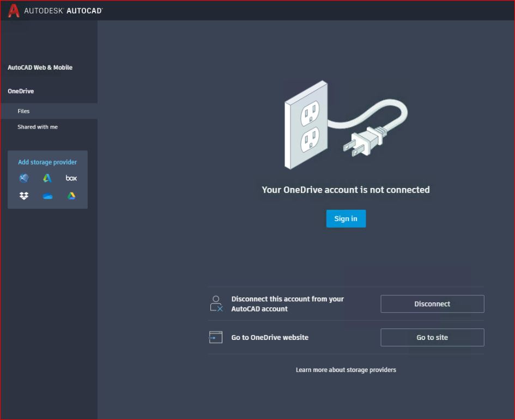Click the unplugged outlet illustration
Screen dimensions: 515x420
(346, 125)
